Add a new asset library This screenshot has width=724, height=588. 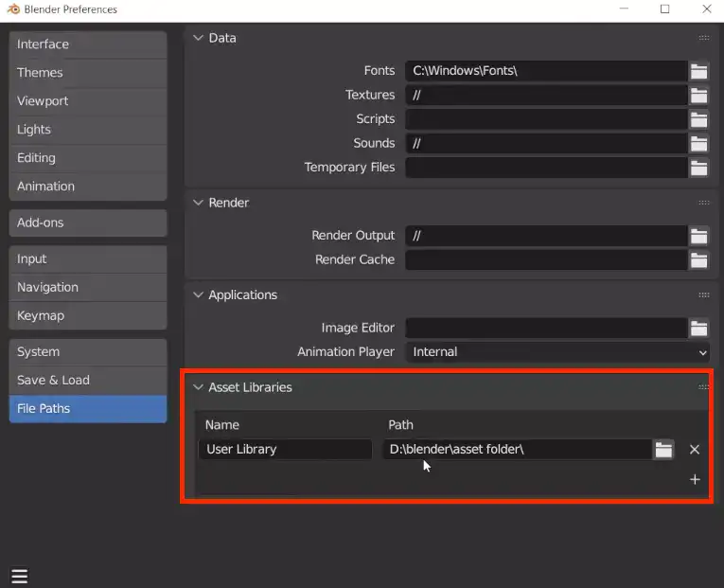coord(695,479)
